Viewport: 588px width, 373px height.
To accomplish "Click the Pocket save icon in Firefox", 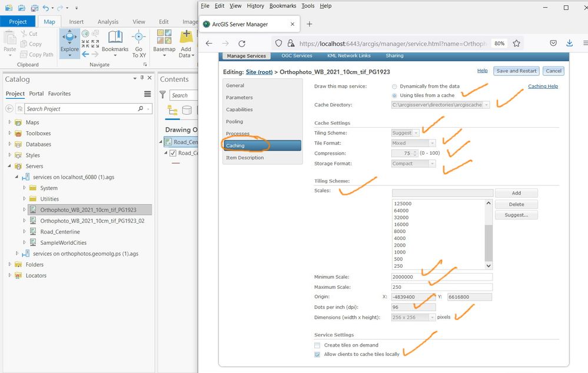I will coord(553,43).
